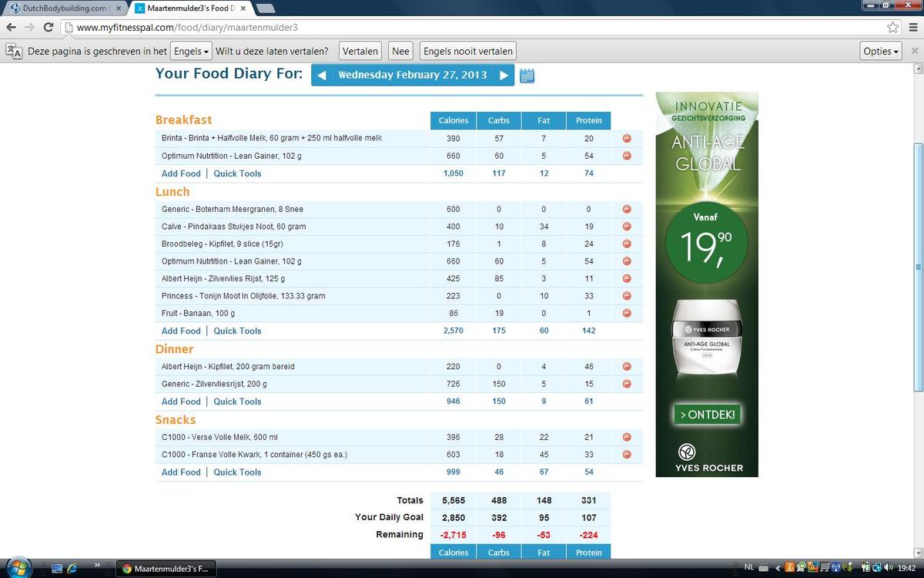Open the Windows Start menu
924x578 pixels.
coord(17,569)
